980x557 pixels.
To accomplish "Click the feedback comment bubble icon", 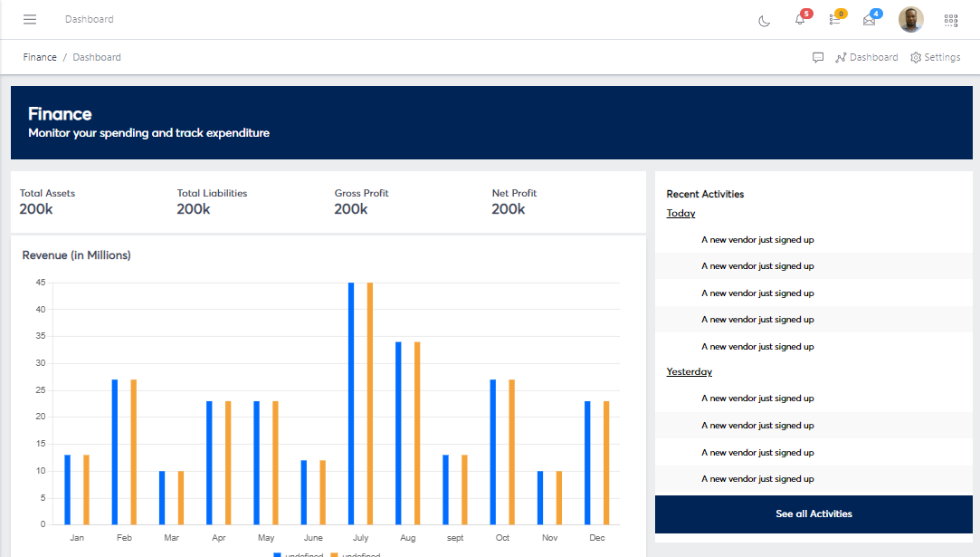I will (818, 57).
